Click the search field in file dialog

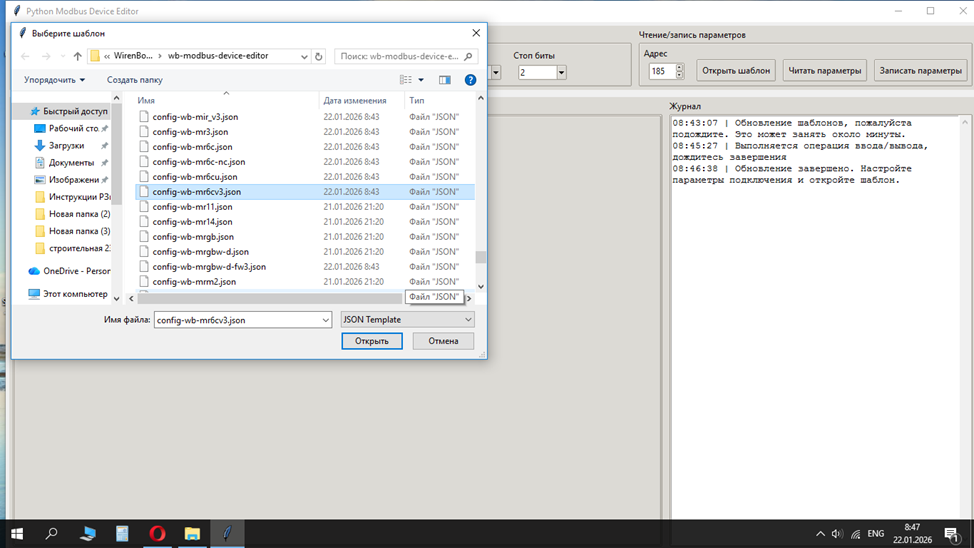(405, 57)
